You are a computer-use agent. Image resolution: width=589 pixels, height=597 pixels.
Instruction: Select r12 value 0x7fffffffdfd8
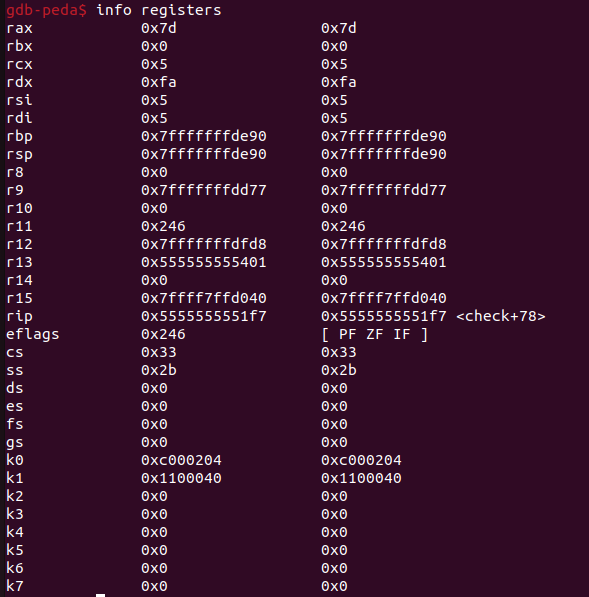[x=204, y=244]
